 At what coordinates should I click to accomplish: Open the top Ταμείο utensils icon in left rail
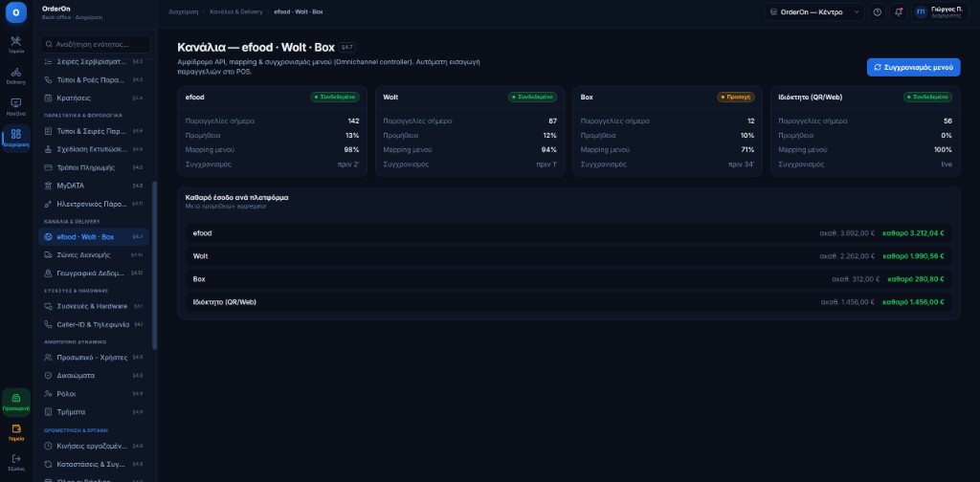point(16,41)
